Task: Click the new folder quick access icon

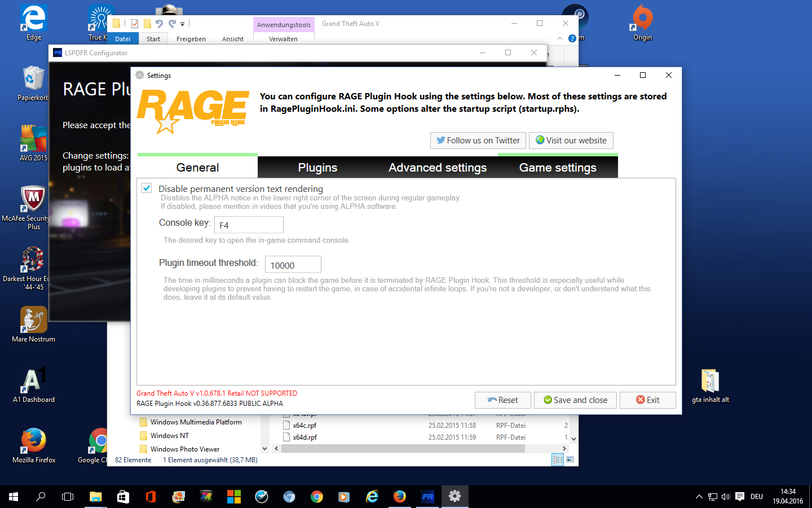Action: pos(147,24)
